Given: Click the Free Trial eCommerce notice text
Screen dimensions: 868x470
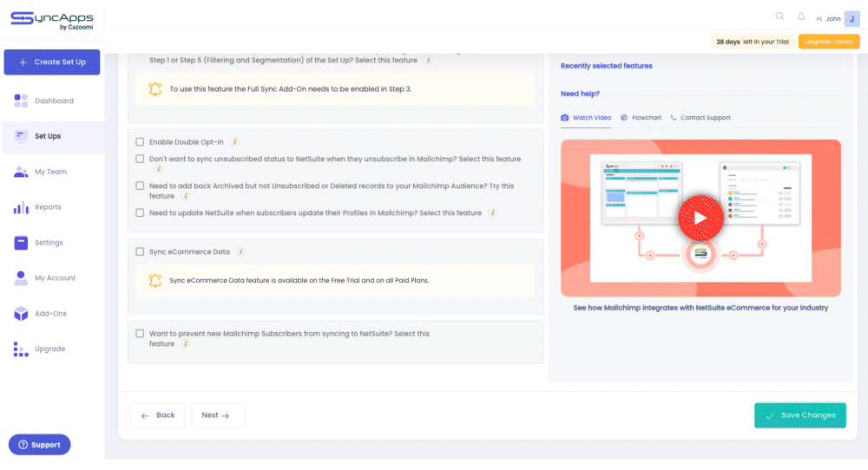Looking at the screenshot, I should 299,280.
